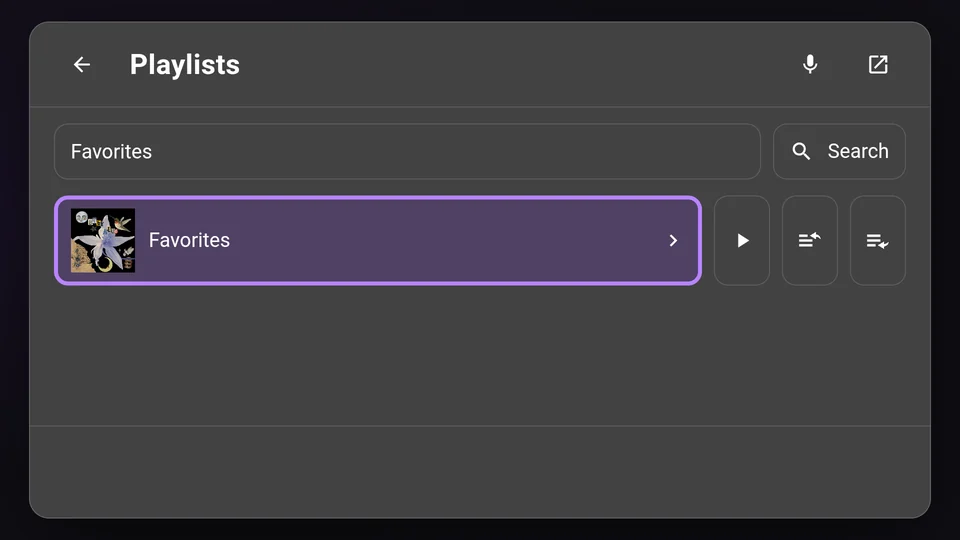960x540 pixels.
Task: Queue Favorites to play next
Action: [x=810, y=241]
